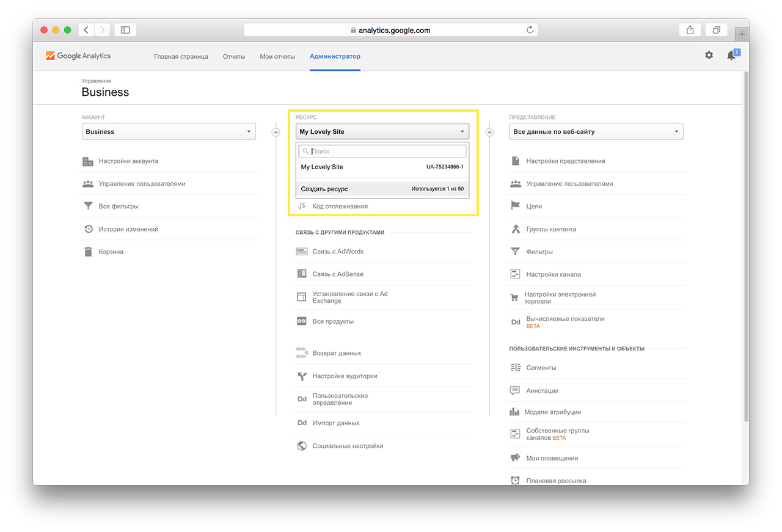
Task: Click the Поиск search field
Action: 386,151
